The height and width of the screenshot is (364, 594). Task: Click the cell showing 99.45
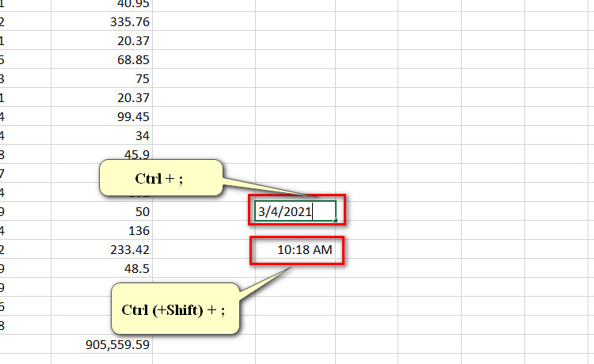point(101,116)
